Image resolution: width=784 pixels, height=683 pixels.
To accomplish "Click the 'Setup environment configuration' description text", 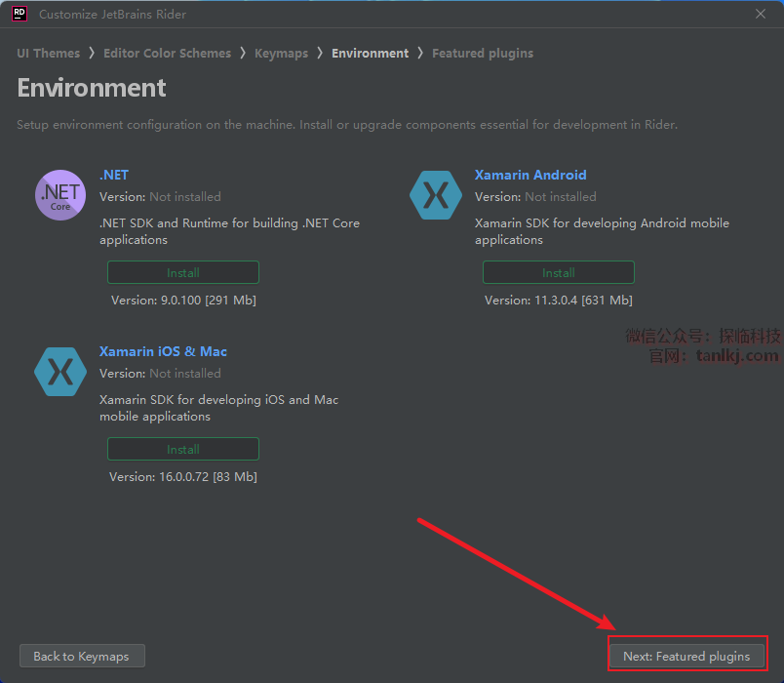I will pyautogui.click(x=347, y=125).
